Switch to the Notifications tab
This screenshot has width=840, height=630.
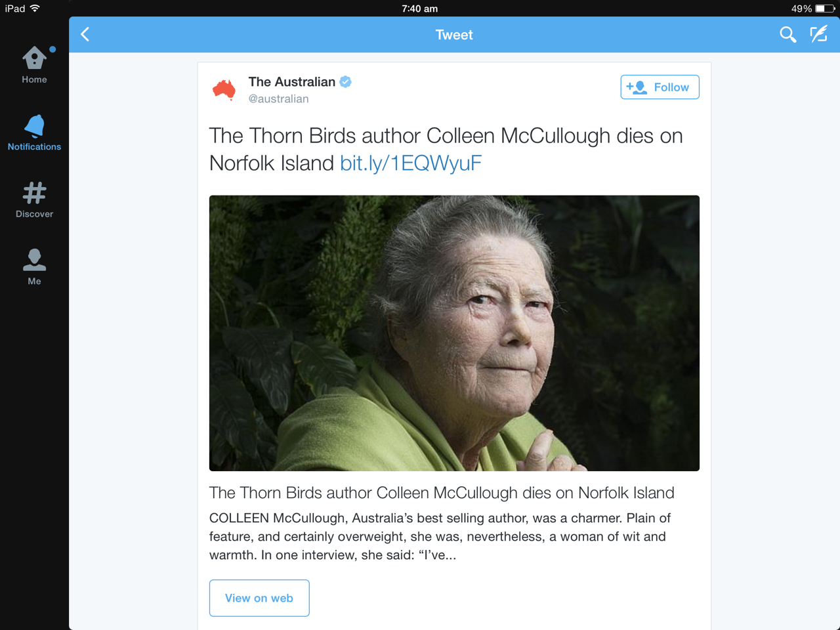[x=34, y=133]
